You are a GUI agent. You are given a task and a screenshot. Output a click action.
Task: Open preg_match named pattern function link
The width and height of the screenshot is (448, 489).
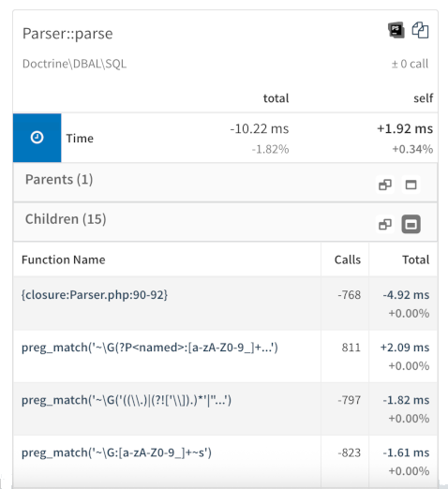coord(150,348)
